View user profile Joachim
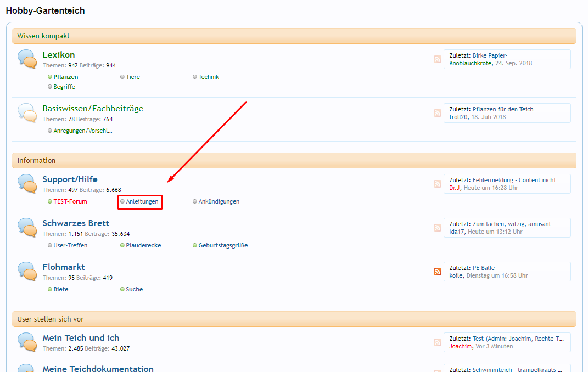The width and height of the screenshot is (588, 372). point(460,347)
